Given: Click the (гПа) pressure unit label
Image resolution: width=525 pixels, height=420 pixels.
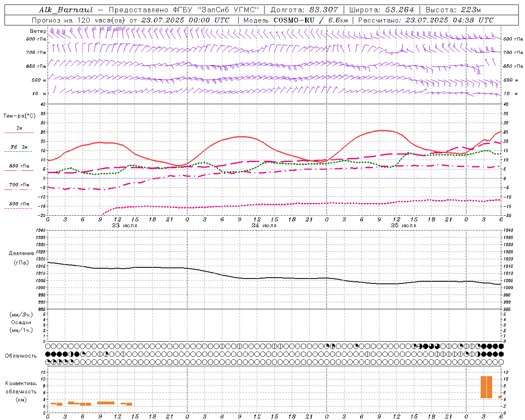Looking at the screenshot, I should 21,262.
